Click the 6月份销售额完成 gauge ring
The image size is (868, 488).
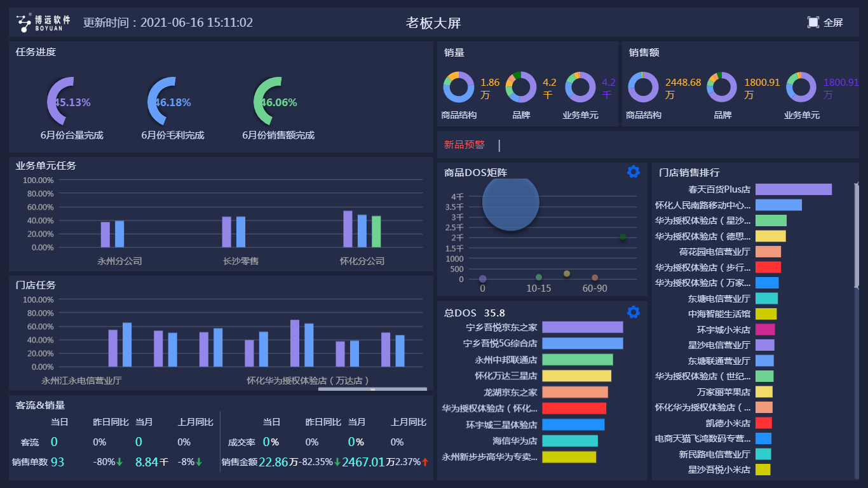[268, 102]
